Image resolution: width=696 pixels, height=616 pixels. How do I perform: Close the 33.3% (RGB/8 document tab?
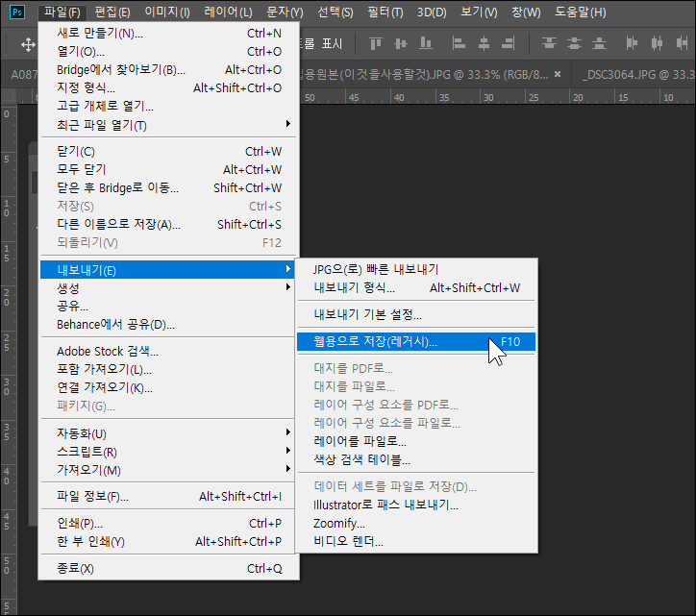point(558,74)
